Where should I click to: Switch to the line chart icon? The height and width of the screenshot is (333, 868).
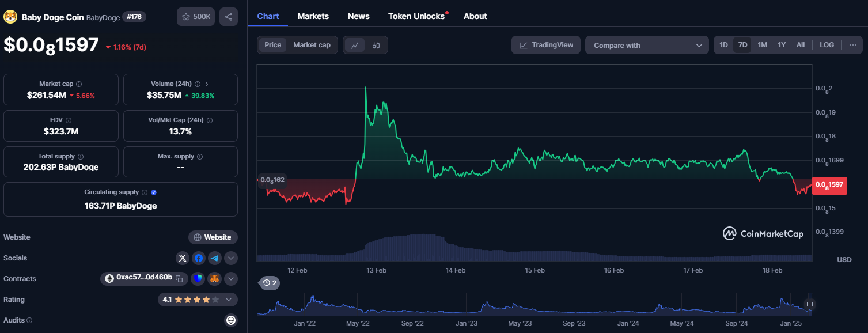point(355,45)
